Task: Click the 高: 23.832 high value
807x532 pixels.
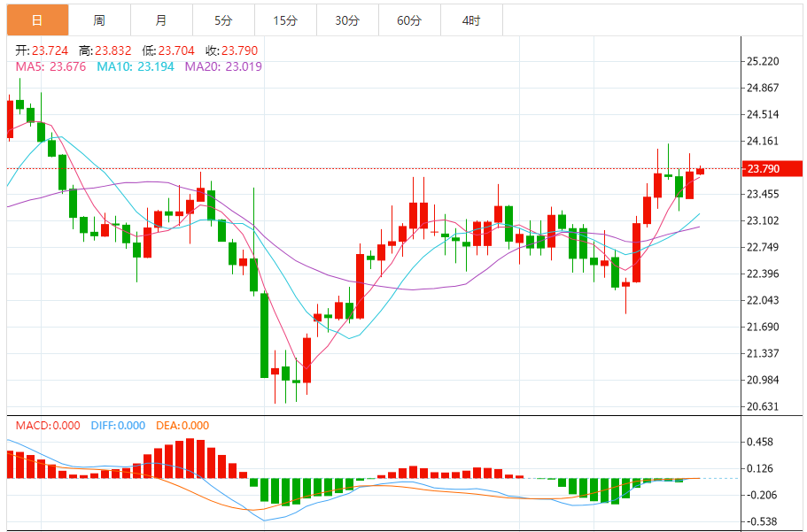Action: [105, 50]
